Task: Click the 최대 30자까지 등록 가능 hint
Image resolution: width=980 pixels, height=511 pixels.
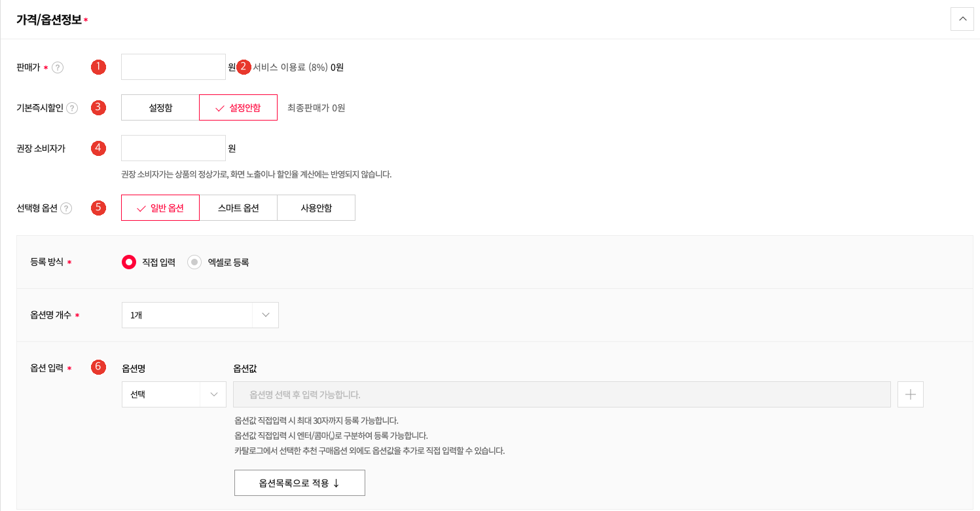Action: tap(316, 421)
